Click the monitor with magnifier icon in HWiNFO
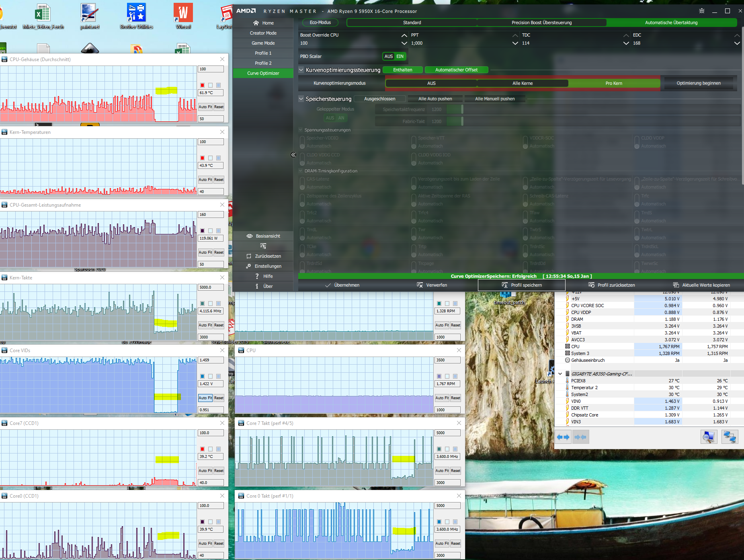This screenshot has width=744, height=560. (709, 437)
